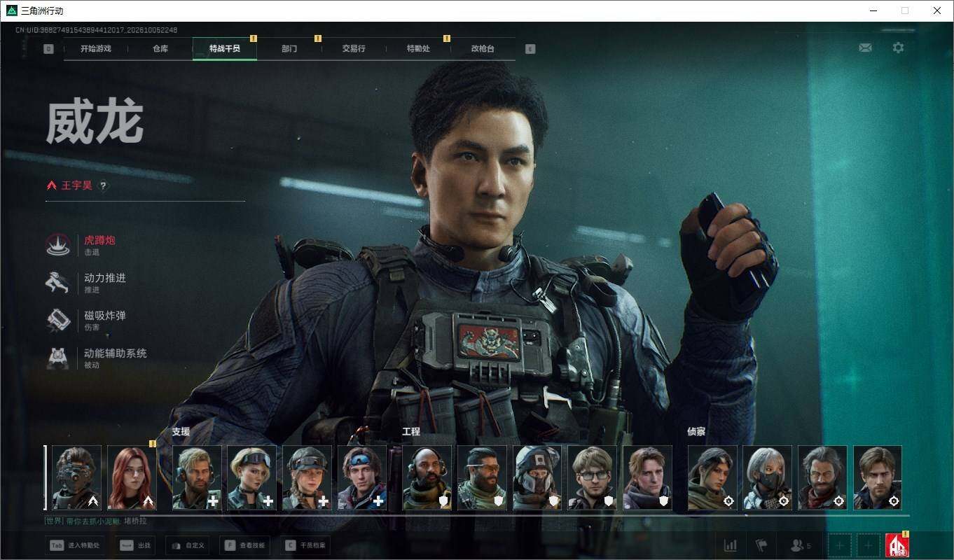Open the 干员档案 operator file button
Screen dimensions: 954x560
click(x=306, y=545)
